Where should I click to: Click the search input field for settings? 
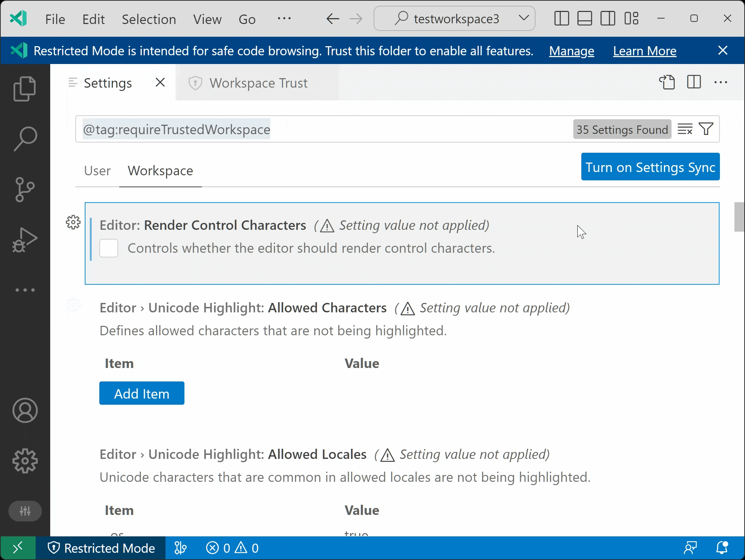[323, 129]
